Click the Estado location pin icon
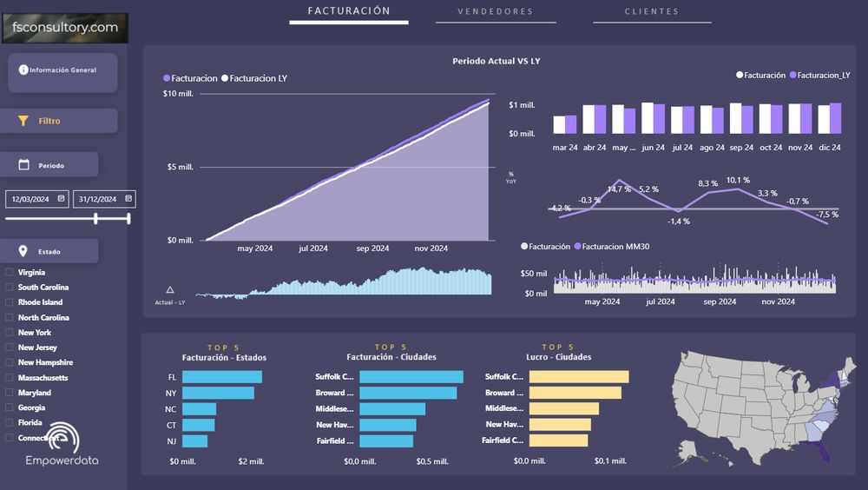The width and height of the screenshot is (868, 490). (23, 251)
